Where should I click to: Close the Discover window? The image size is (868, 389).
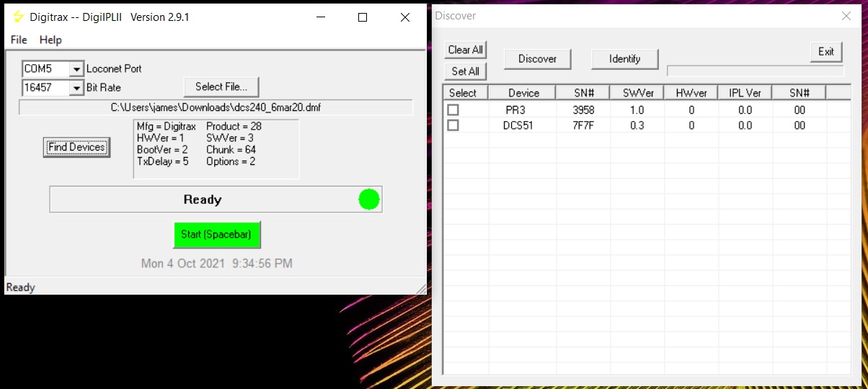tap(846, 16)
